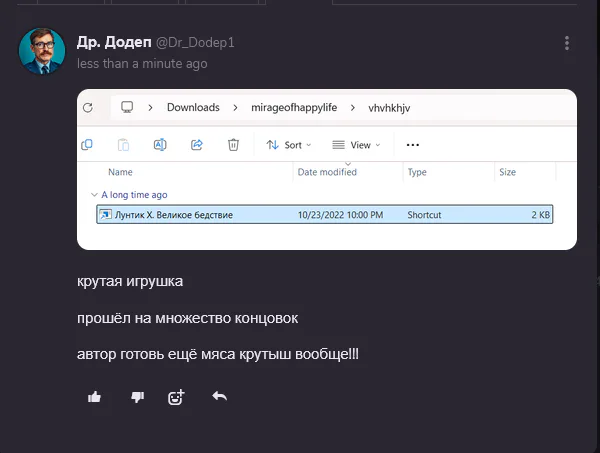Sort by the Name column header

click(120, 172)
